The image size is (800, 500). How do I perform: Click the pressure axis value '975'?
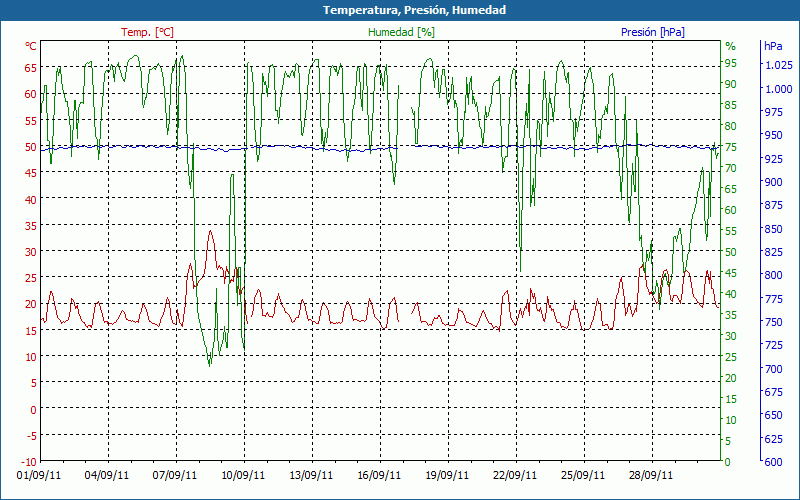(x=773, y=112)
